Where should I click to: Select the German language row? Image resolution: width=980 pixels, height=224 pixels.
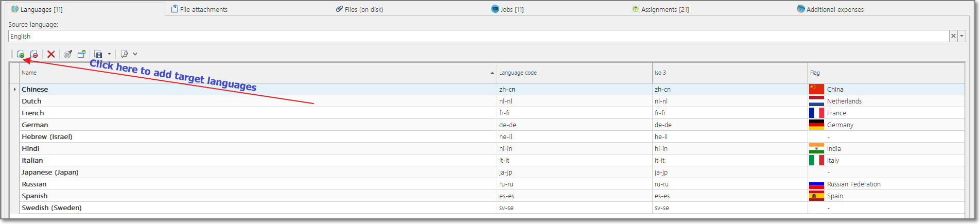pyautogui.click(x=487, y=125)
